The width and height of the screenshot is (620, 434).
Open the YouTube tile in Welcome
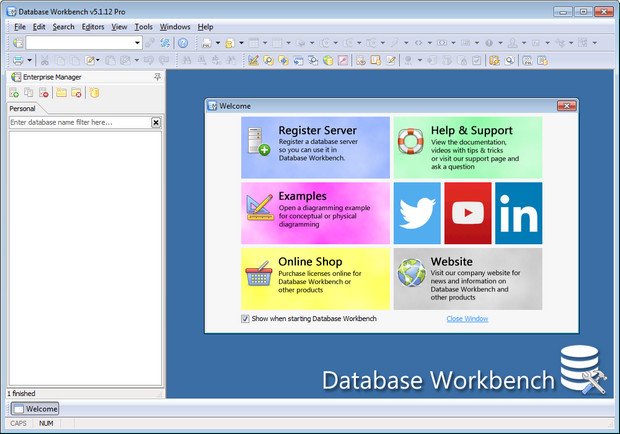[x=468, y=213]
